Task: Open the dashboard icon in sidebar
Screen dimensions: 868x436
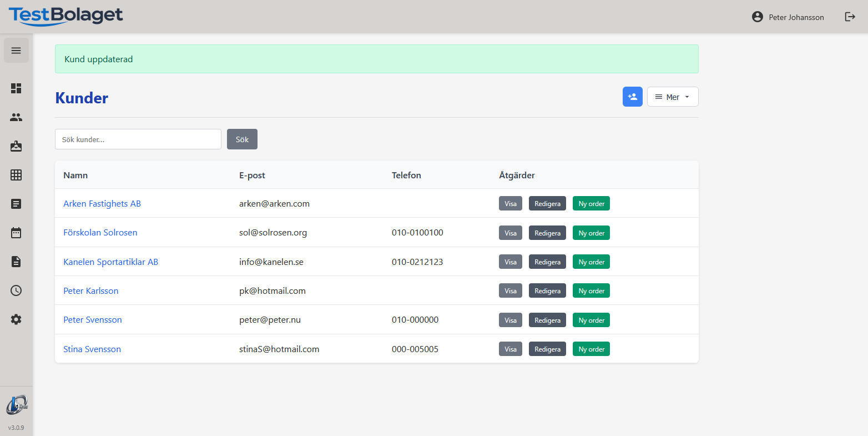Action: click(x=16, y=88)
